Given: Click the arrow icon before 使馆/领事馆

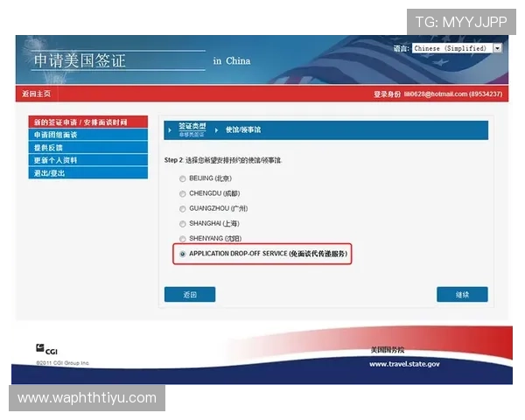Looking at the screenshot, I should coord(217,130).
